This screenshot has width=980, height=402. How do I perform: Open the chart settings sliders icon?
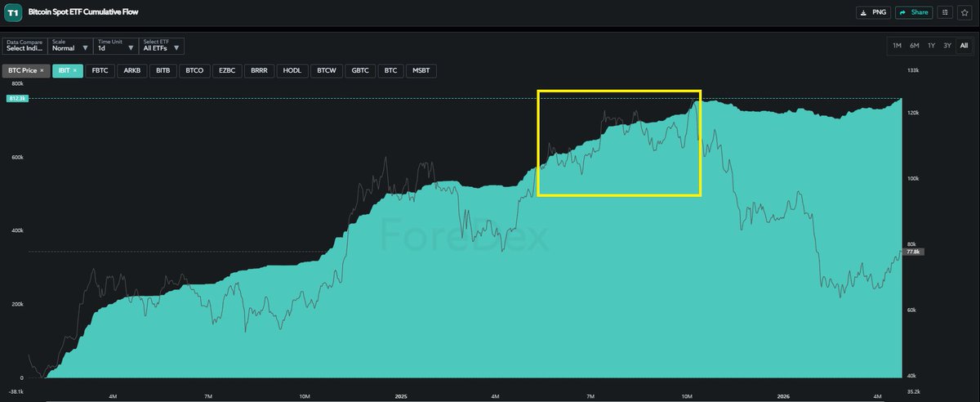(944, 12)
